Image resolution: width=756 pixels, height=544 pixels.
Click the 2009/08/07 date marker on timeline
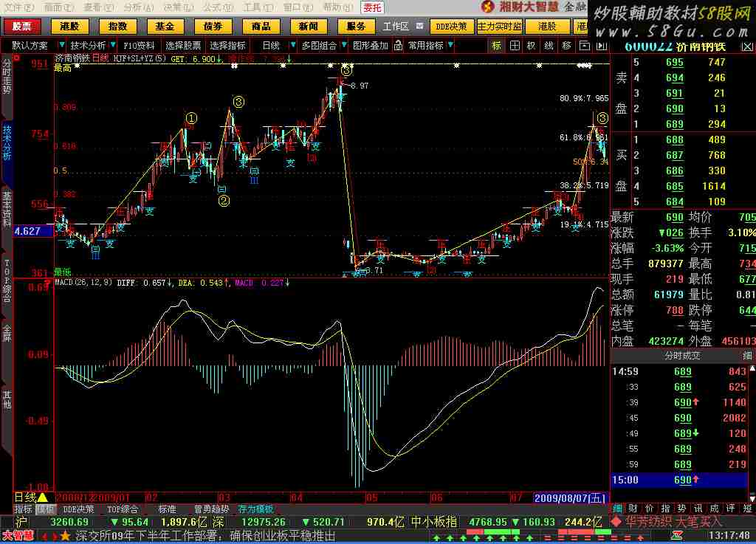(568, 497)
